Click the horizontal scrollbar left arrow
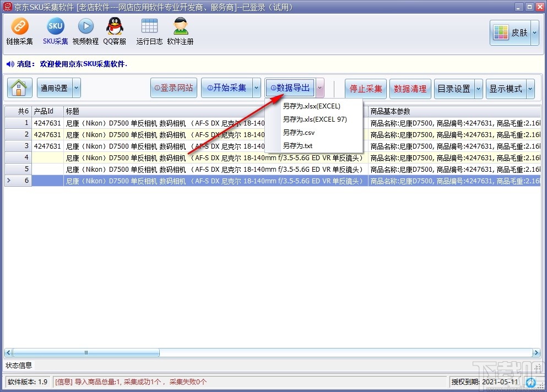This screenshot has width=547, height=392. (x=8, y=352)
